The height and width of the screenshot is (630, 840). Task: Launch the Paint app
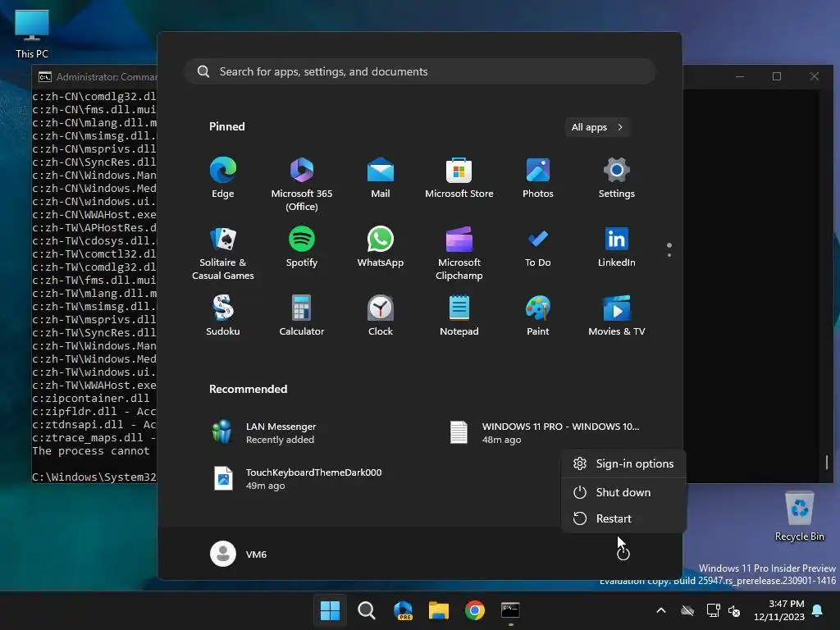pos(538,316)
